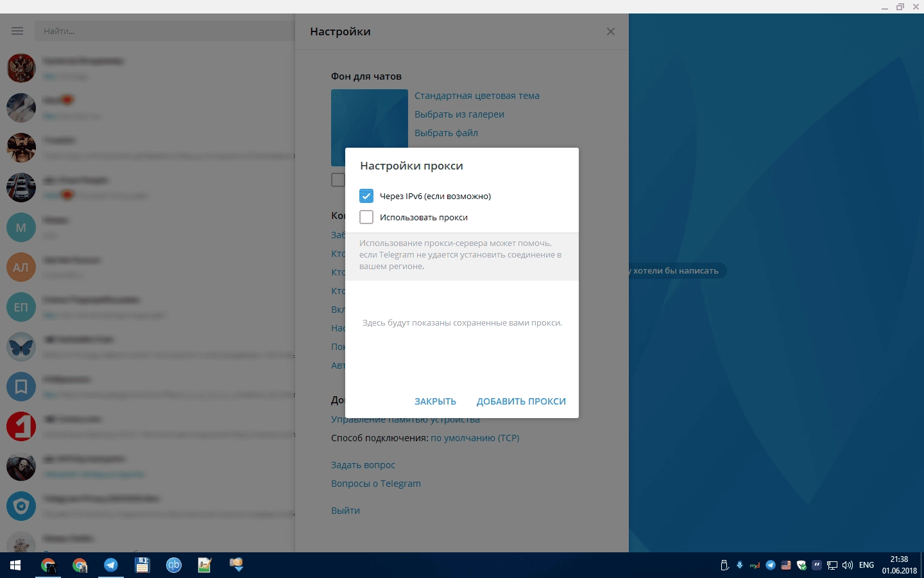
Task: Click the 'Настройки' panel title
Action: coord(340,31)
